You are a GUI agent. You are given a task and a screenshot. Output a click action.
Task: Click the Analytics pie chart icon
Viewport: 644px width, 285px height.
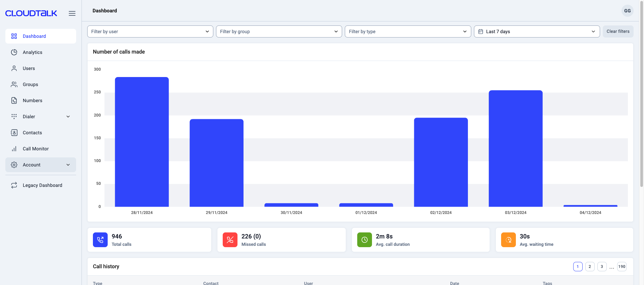point(14,52)
